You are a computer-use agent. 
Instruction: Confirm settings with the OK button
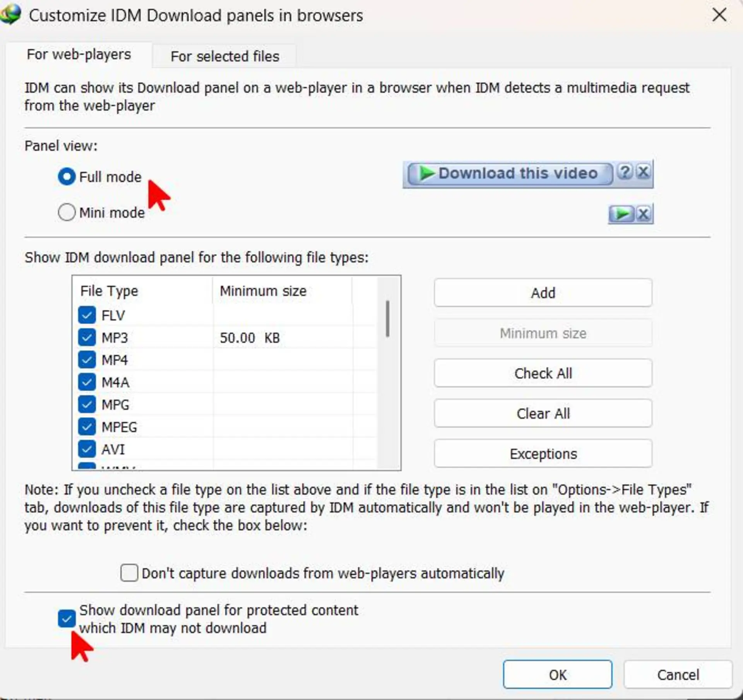coord(558,675)
